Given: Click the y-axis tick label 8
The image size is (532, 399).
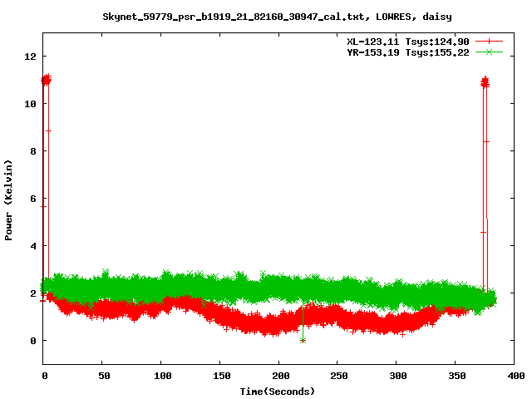Looking at the screenshot, I should coord(33,151).
